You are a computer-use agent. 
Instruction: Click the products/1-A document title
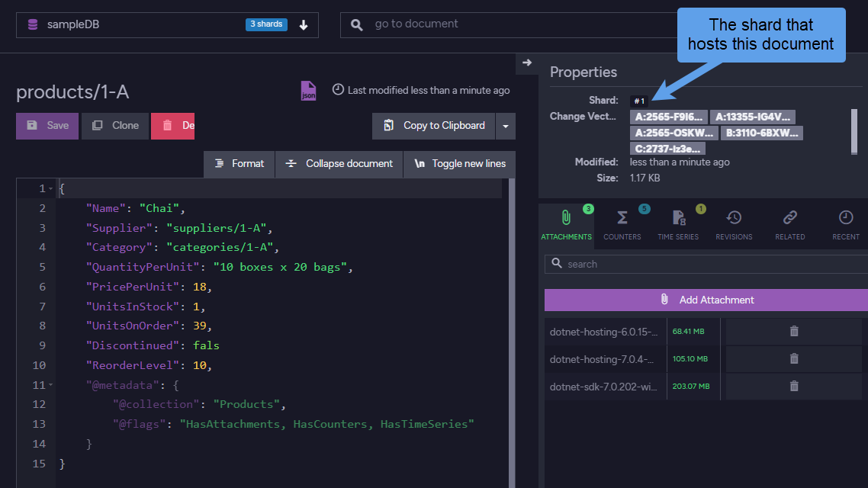72,91
